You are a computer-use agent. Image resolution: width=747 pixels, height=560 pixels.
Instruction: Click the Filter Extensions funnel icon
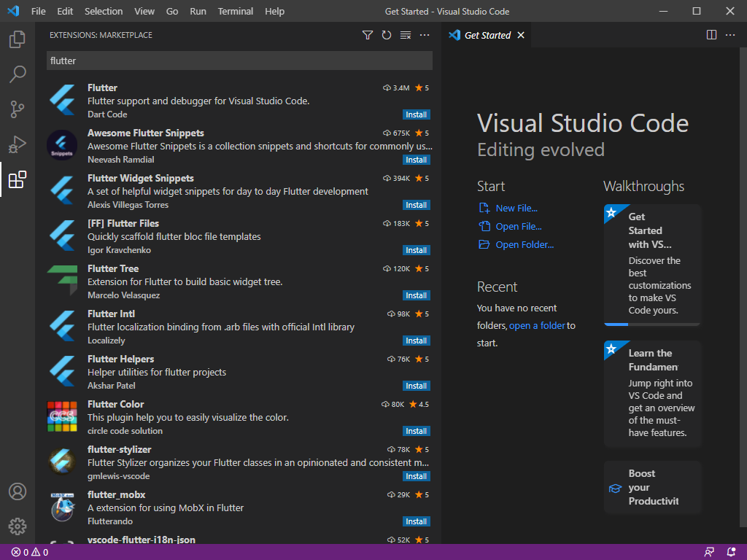pyautogui.click(x=368, y=35)
